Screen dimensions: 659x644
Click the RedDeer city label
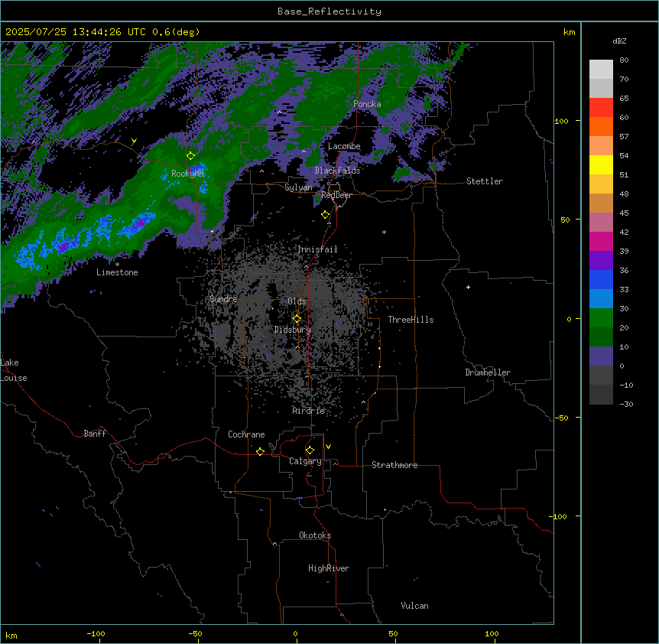pos(336,195)
